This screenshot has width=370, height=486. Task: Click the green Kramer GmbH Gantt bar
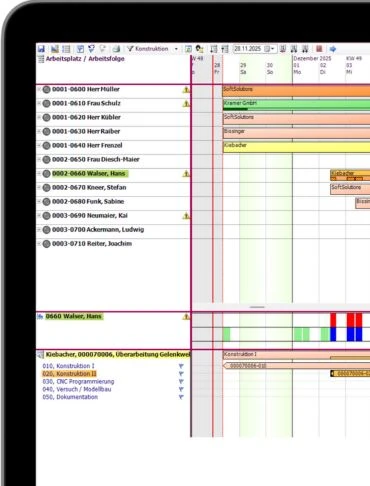[296, 105]
